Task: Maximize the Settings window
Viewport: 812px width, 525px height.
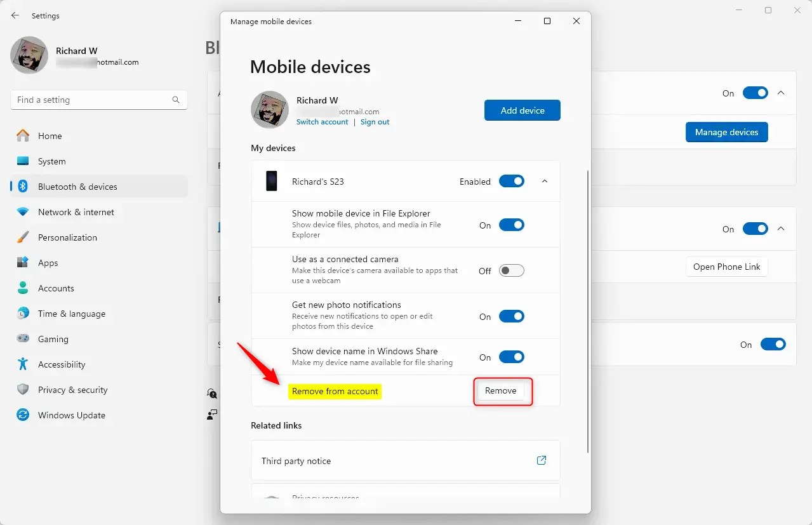Action: click(x=768, y=10)
